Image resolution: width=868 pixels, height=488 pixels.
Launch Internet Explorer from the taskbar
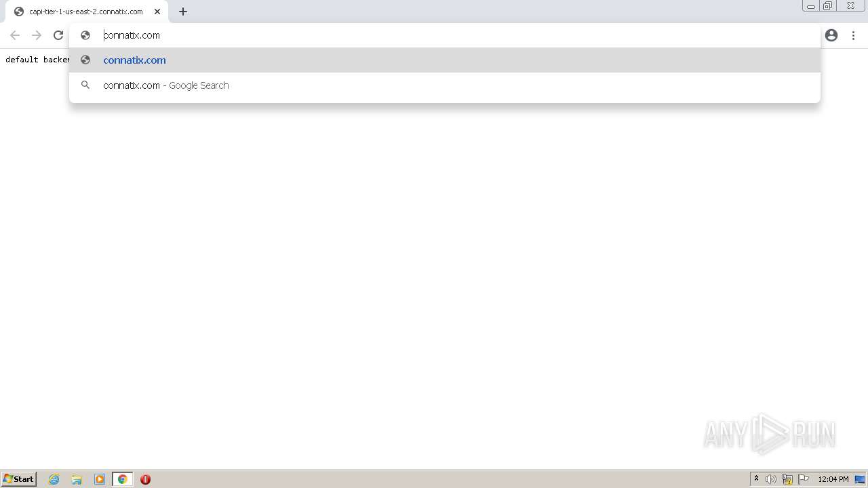[x=54, y=479]
